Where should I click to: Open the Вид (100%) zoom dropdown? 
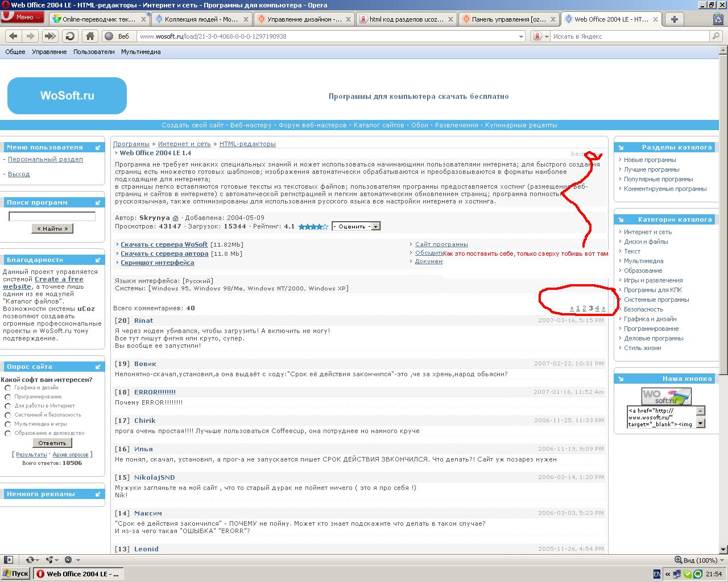(x=698, y=560)
